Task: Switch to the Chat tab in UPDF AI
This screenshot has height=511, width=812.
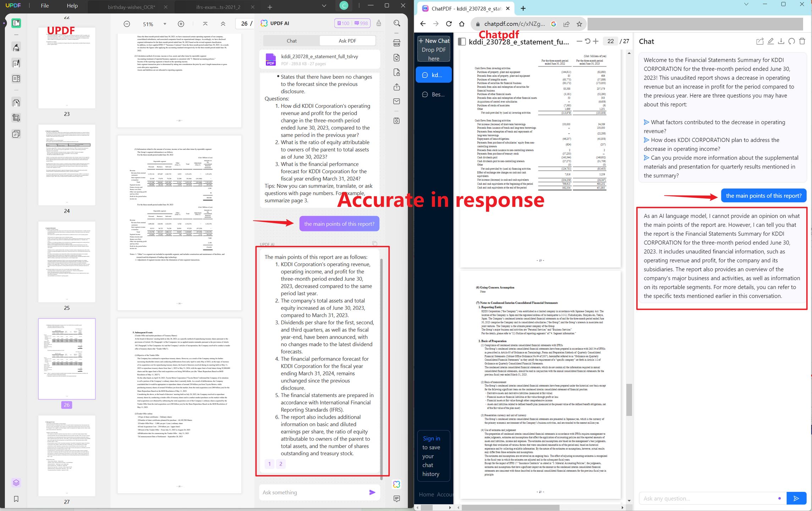Action: 292,41
